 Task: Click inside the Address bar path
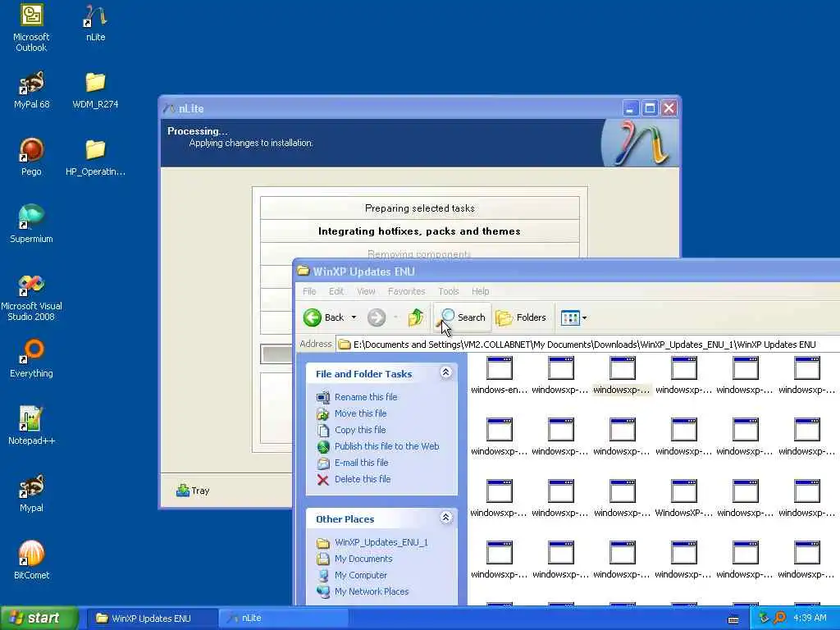587,345
